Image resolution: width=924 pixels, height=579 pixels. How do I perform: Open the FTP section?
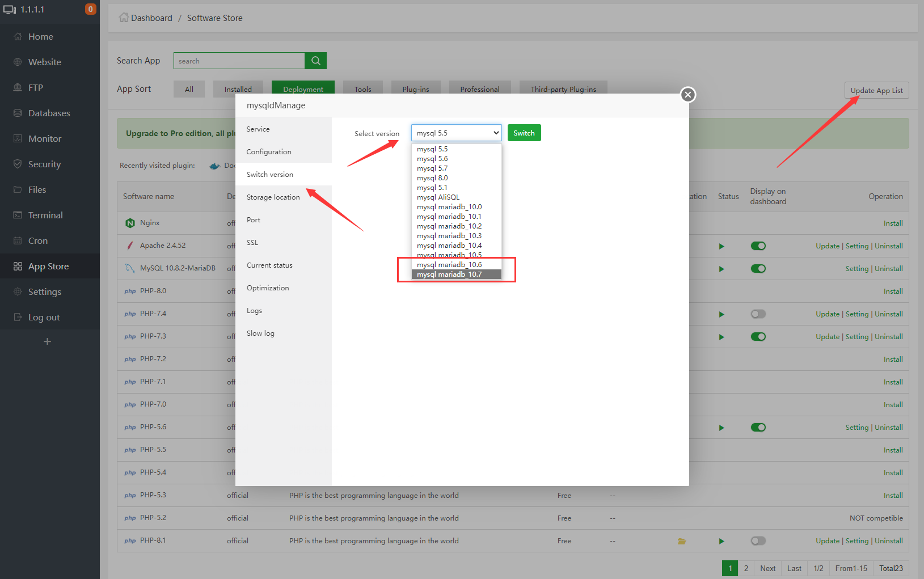[x=36, y=88]
